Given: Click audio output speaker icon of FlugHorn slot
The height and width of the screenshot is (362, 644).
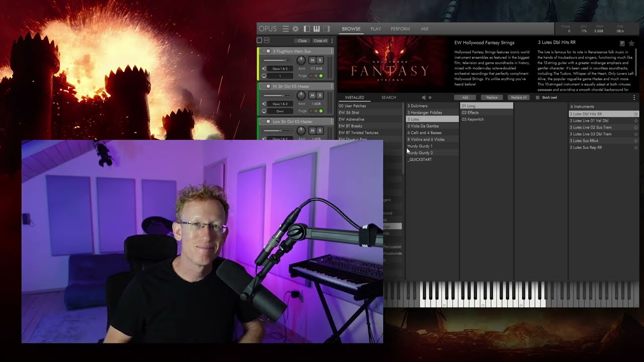Looking at the screenshot, I should click(264, 68).
